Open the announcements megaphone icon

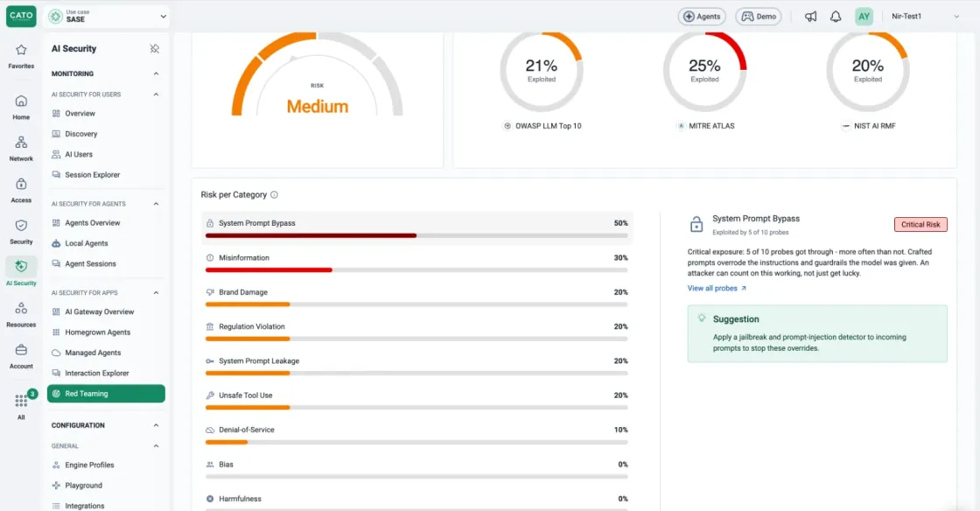click(810, 17)
